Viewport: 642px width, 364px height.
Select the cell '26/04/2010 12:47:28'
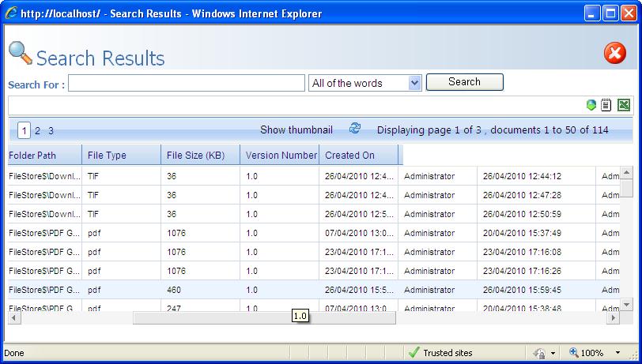[x=522, y=195]
